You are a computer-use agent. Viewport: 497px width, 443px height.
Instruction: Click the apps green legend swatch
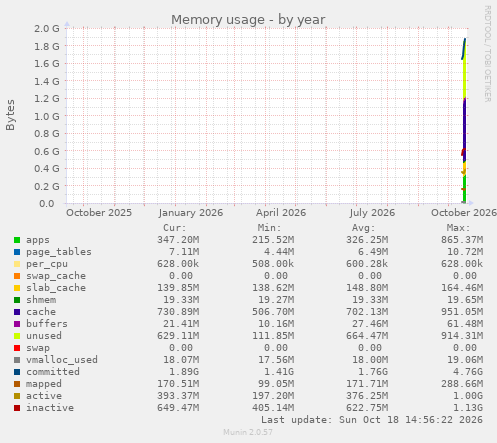tap(17, 240)
